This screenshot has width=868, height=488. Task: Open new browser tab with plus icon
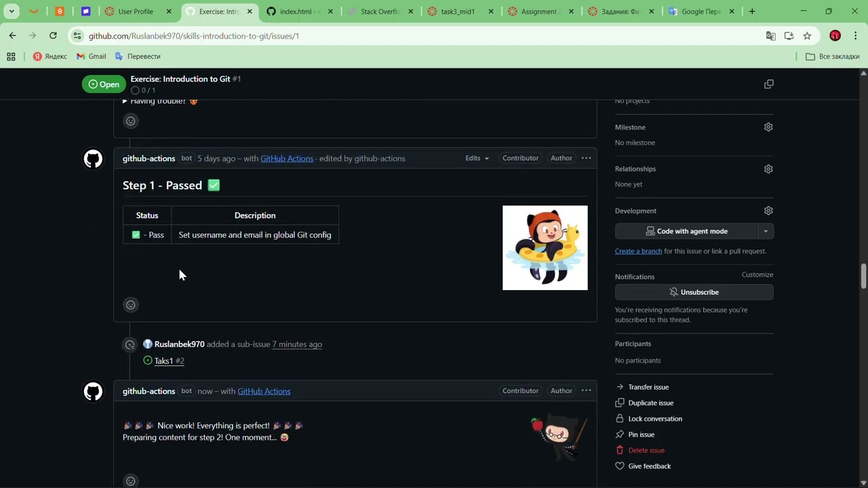(x=752, y=12)
